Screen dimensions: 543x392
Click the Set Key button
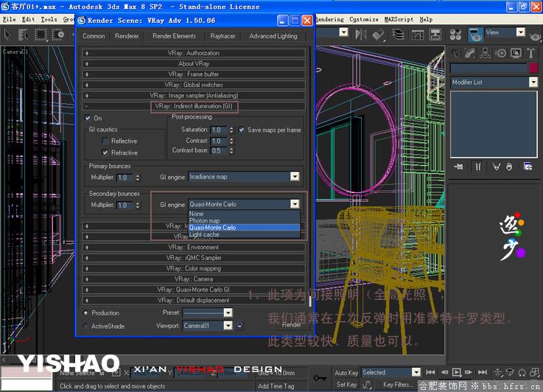pos(346,385)
